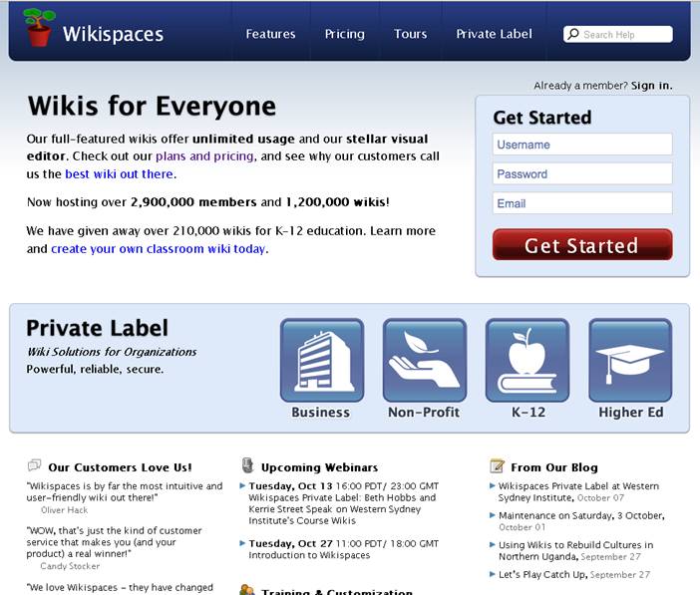Image resolution: width=700 pixels, height=595 pixels.
Task: Click arrow bullet beside Let's Play Catch Up
Action: 493,574
